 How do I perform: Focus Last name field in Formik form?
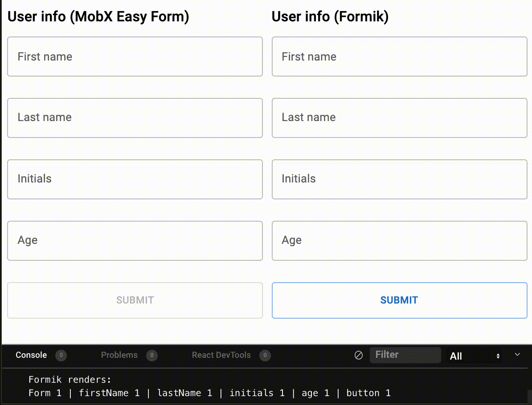click(x=399, y=118)
